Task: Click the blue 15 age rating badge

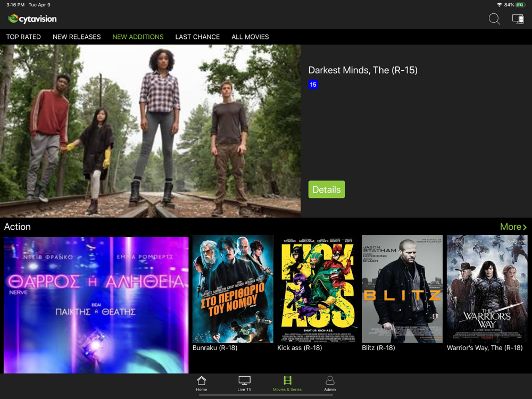Action: (x=313, y=85)
